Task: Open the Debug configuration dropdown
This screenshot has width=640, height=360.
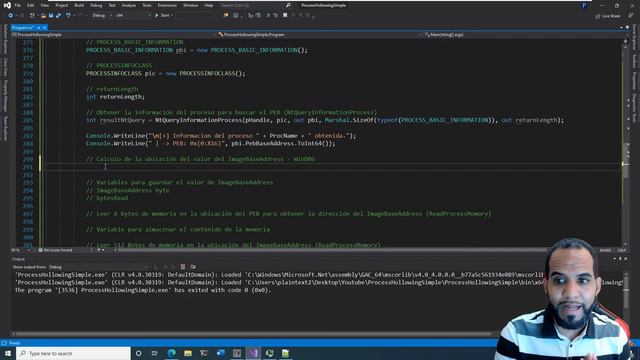Action: 102,16
